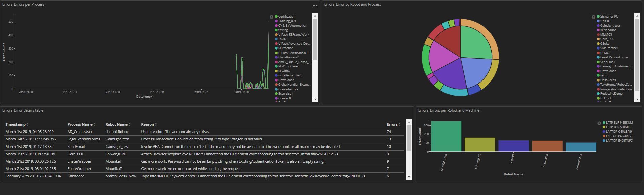The width and height of the screenshot is (644, 195).
Task: Click the process legend scrollbar down arrow
Action: tap(315, 99)
